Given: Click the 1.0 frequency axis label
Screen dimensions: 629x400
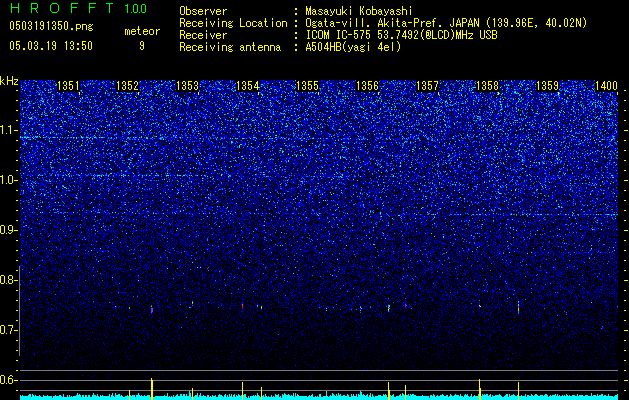Looking at the screenshot, I should (x=9, y=180).
